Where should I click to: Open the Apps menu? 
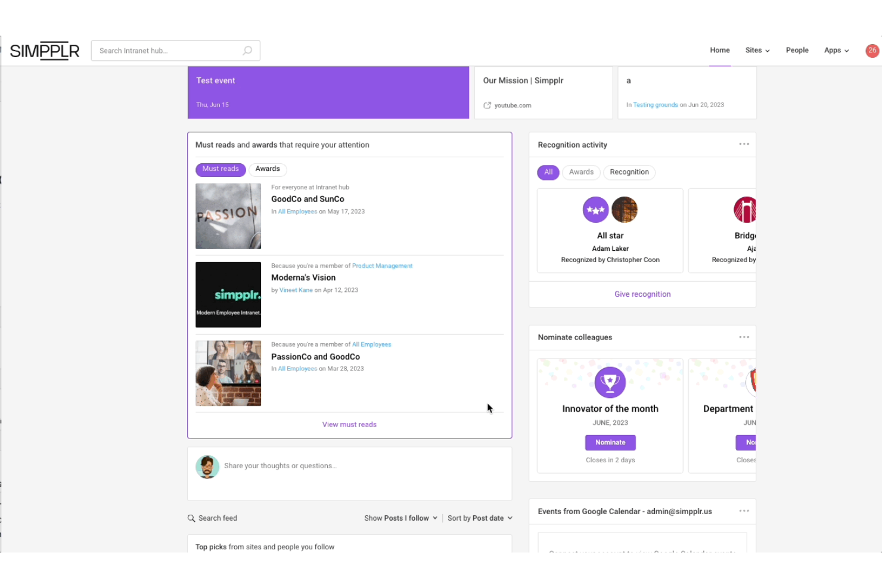point(836,50)
